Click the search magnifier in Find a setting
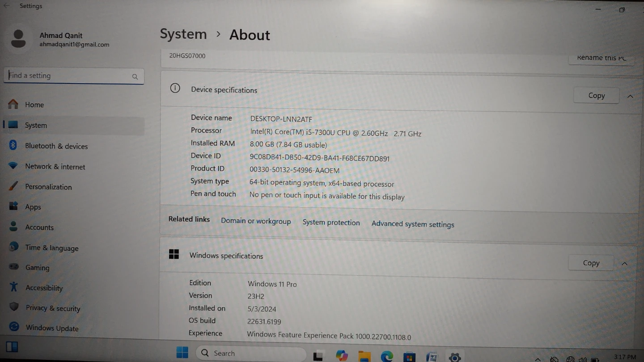644x362 pixels. coord(135,77)
